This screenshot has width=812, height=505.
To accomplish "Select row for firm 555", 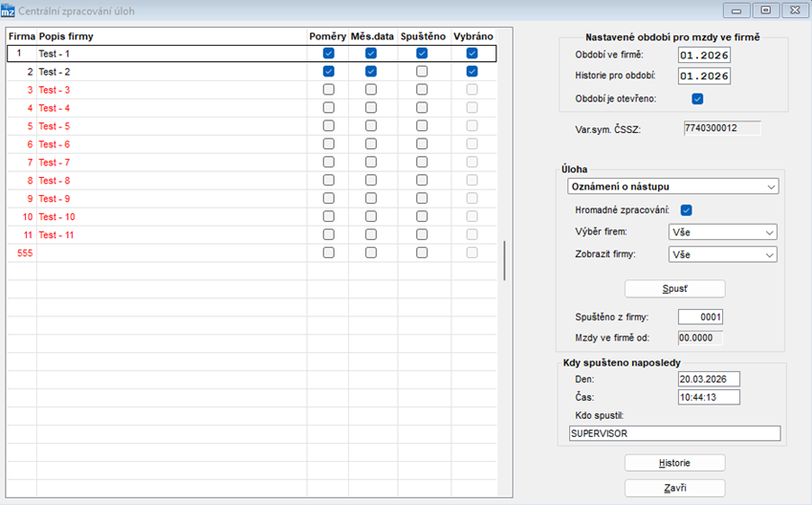I will click(252, 252).
